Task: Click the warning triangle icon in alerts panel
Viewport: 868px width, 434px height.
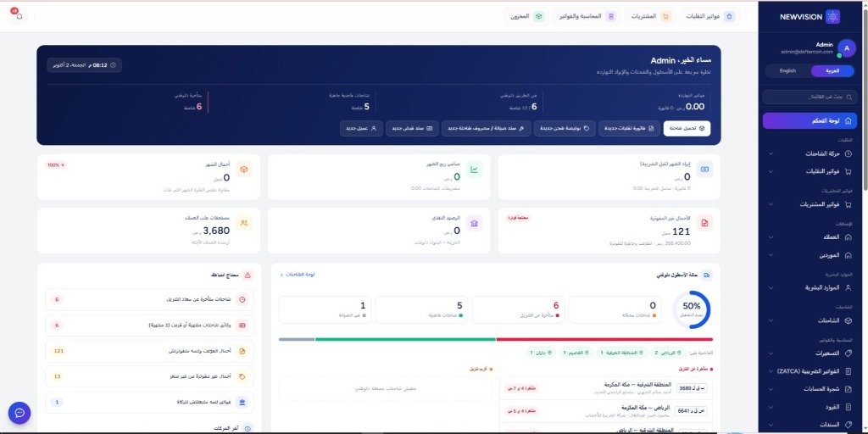Action: coord(248,275)
